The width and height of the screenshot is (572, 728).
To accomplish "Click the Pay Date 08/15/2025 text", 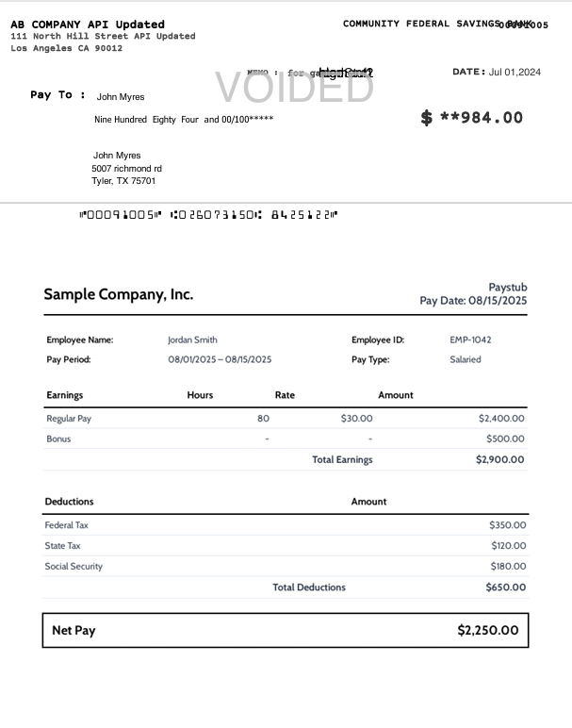I will 473,301.
